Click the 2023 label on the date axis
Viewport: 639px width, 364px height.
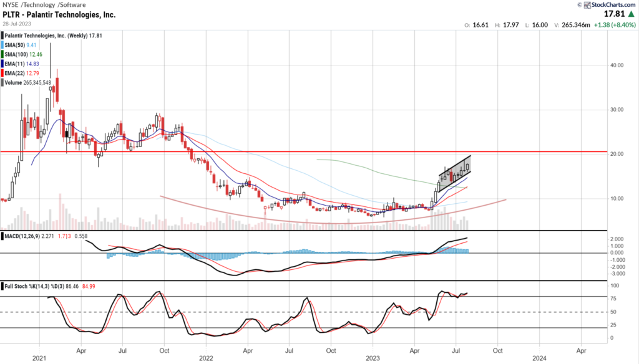click(373, 358)
